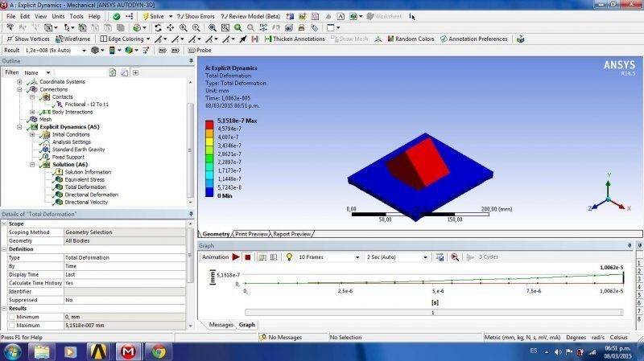Select Standard Earth Gravity item
644x361 pixels.
78,150
